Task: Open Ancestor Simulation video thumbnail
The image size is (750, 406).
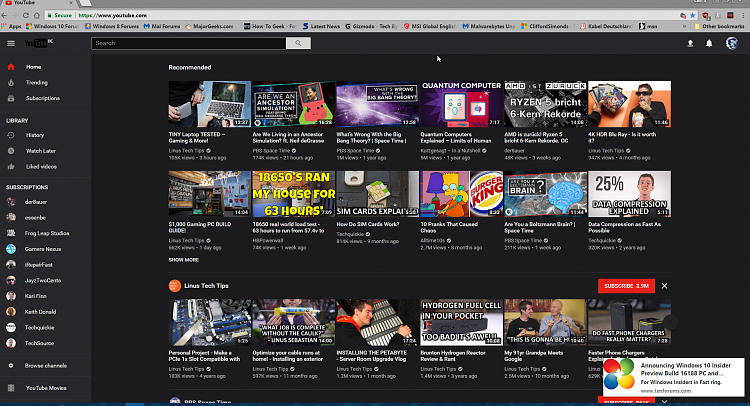Action: pyautogui.click(x=294, y=104)
